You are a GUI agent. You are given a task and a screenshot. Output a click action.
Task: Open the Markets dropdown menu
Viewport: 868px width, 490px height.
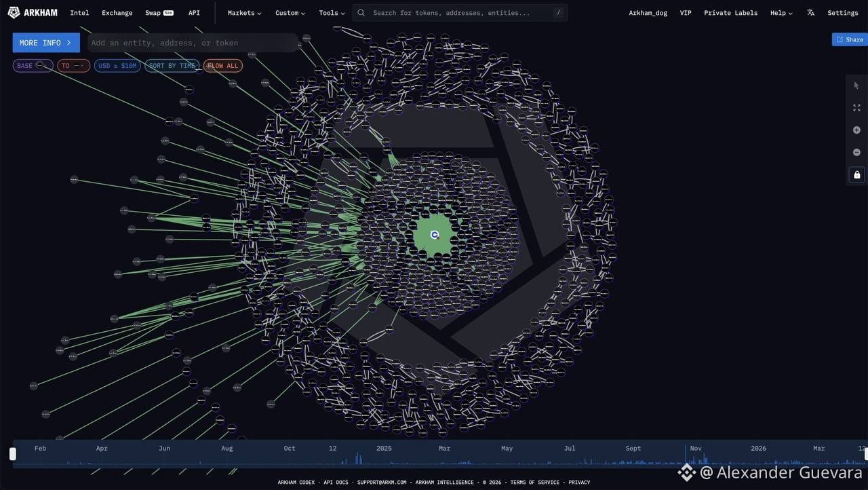click(x=245, y=13)
